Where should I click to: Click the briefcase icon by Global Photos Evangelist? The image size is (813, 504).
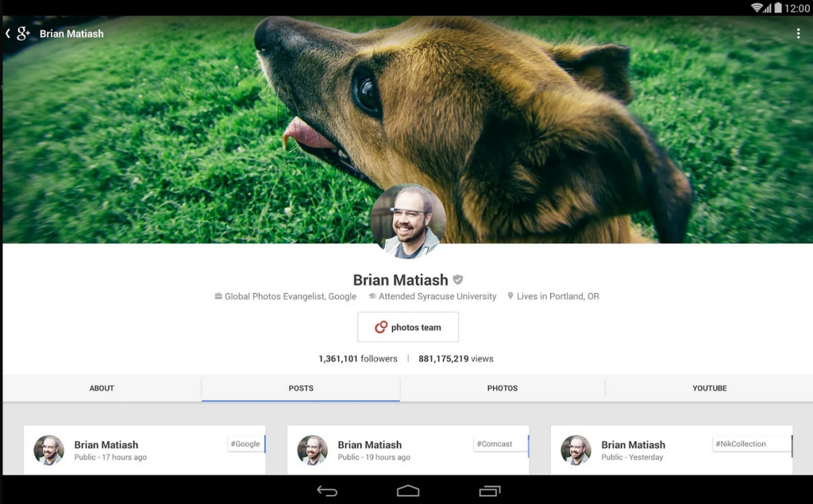point(218,296)
